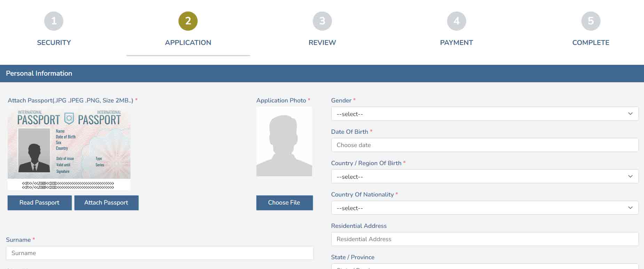Expand Country / Region Of Birth dropdown

pyautogui.click(x=485, y=177)
